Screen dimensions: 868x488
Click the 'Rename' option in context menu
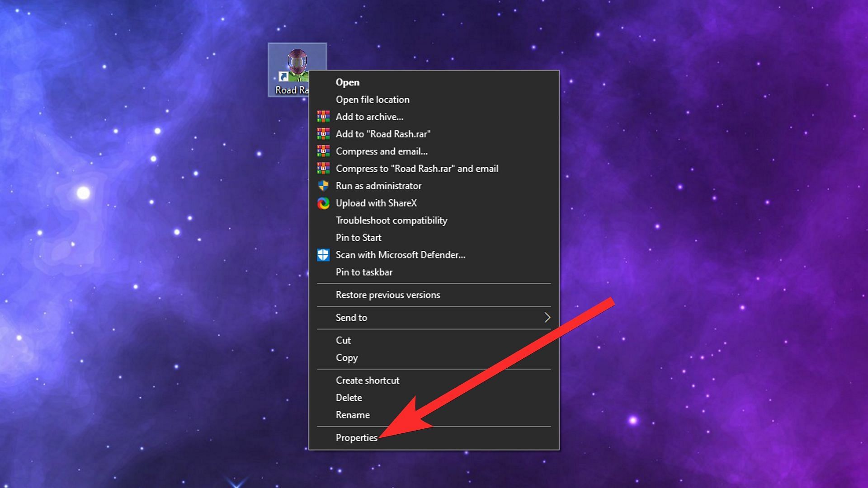353,415
